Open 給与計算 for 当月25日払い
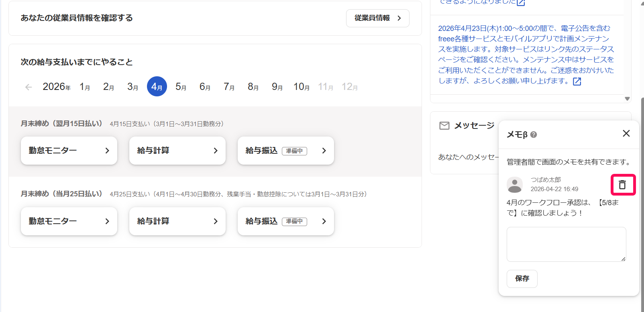 [177, 221]
